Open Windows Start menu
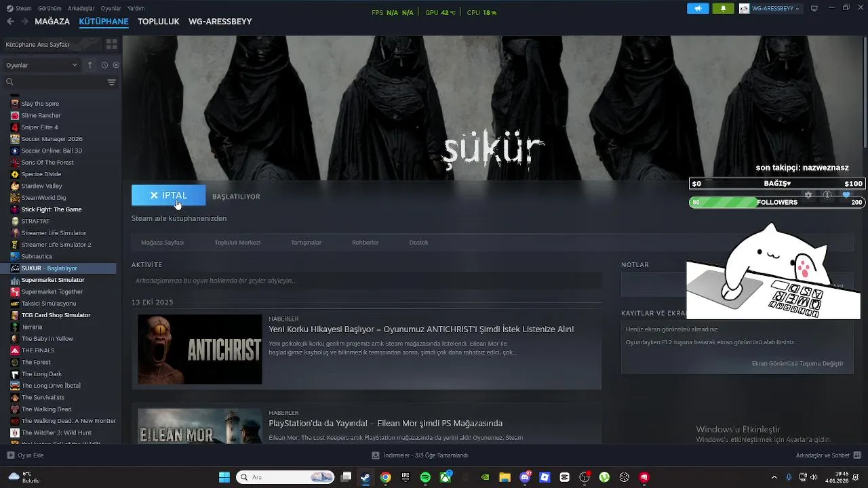The height and width of the screenshot is (488, 868). (x=224, y=477)
